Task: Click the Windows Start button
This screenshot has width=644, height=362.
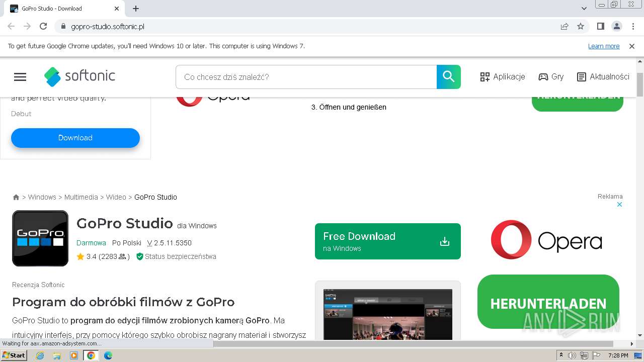Action: [x=14, y=355]
